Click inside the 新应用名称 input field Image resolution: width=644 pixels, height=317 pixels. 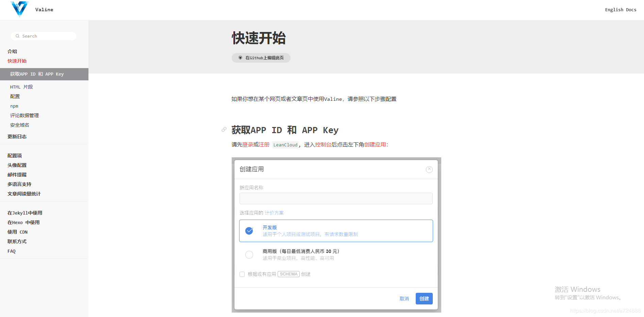tap(335, 199)
